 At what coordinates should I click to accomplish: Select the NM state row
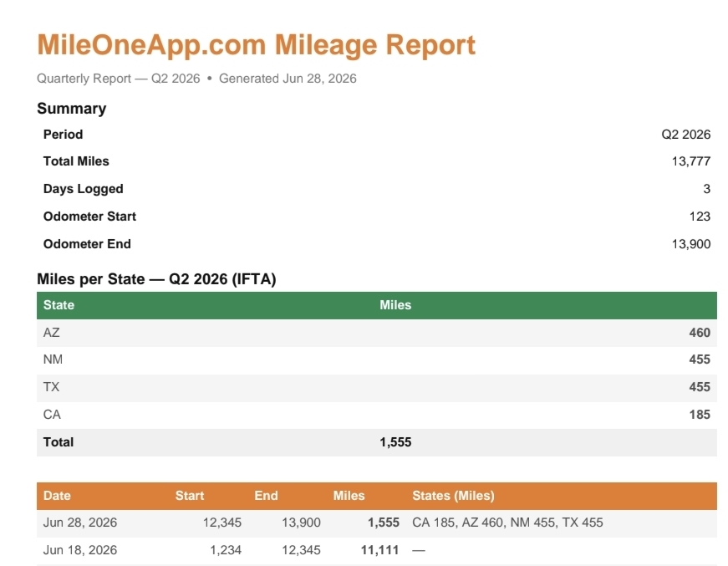pyautogui.click(x=376, y=359)
